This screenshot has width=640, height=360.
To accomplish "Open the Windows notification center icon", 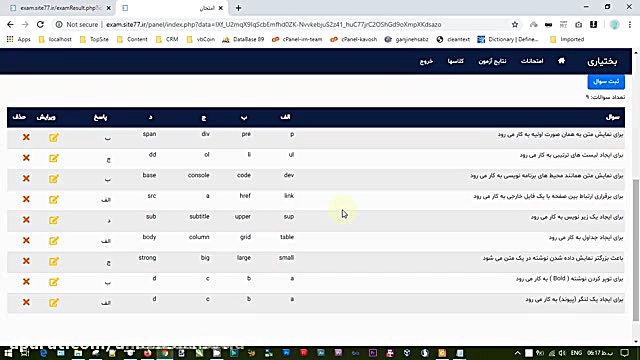I will tap(624, 353).
